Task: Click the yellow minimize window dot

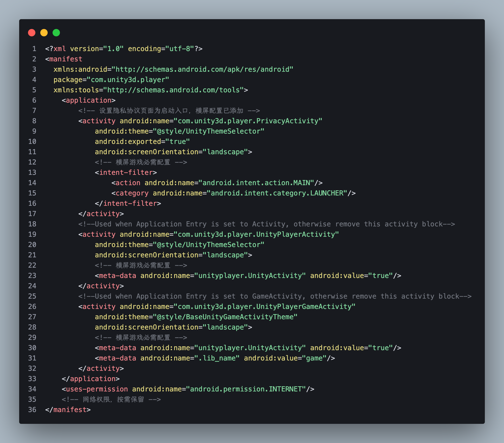Action: tap(44, 33)
